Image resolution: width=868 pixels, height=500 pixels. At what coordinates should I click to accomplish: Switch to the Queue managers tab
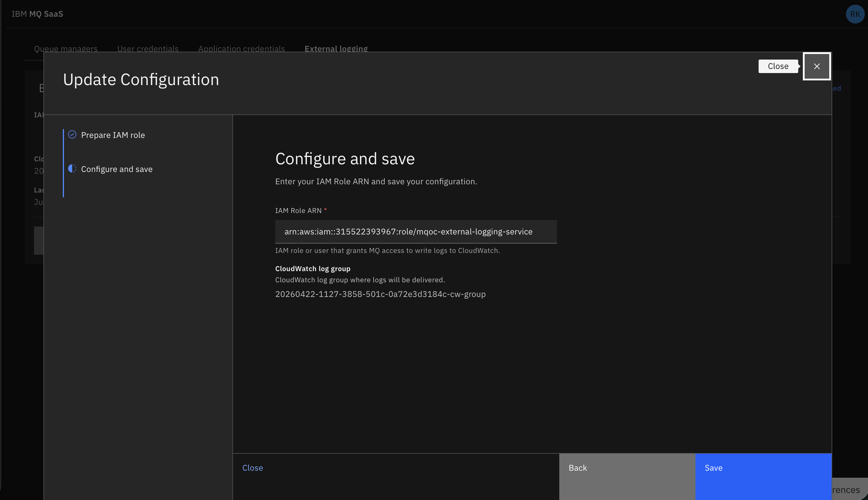pyautogui.click(x=65, y=48)
